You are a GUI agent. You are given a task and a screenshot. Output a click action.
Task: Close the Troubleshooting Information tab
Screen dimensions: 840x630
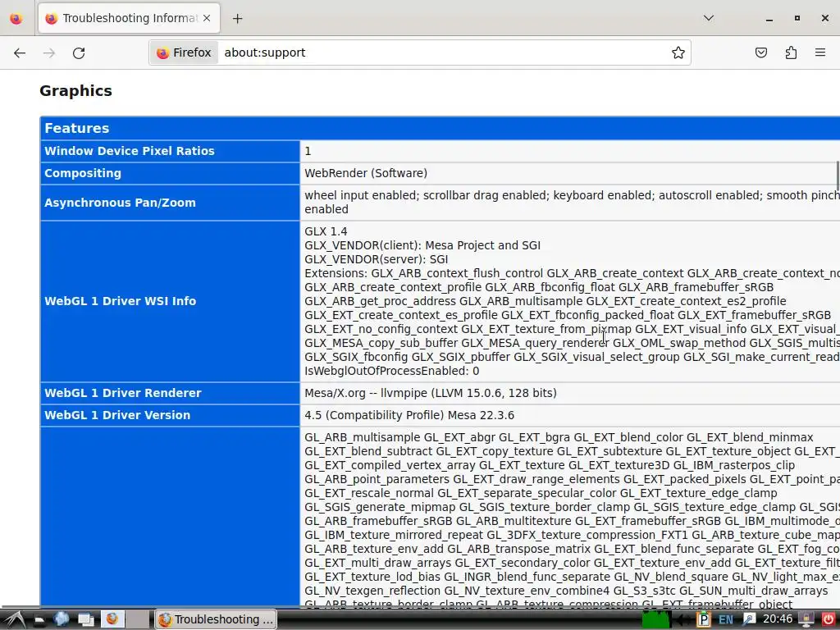[207, 18]
